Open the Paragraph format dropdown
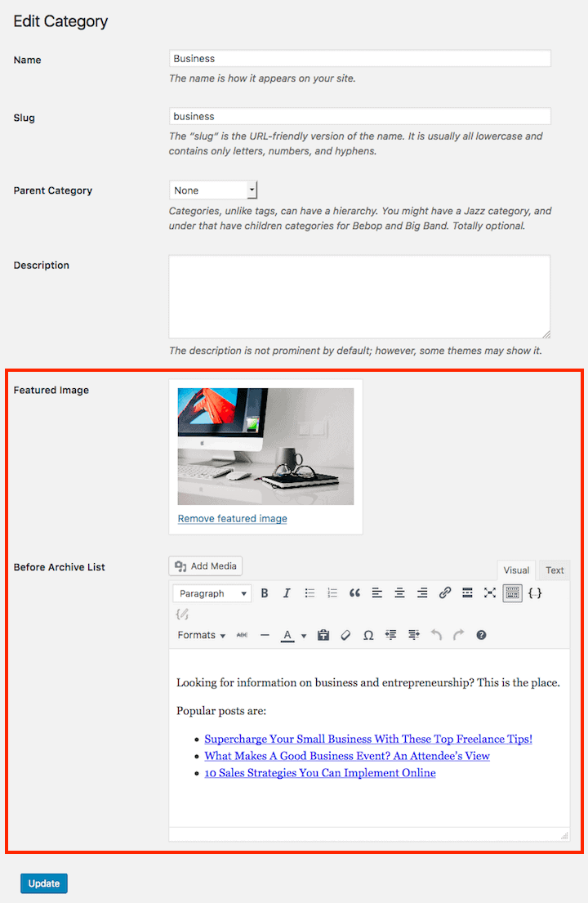This screenshot has height=903, width=588. pyautogui.click(x=212, y=593)
